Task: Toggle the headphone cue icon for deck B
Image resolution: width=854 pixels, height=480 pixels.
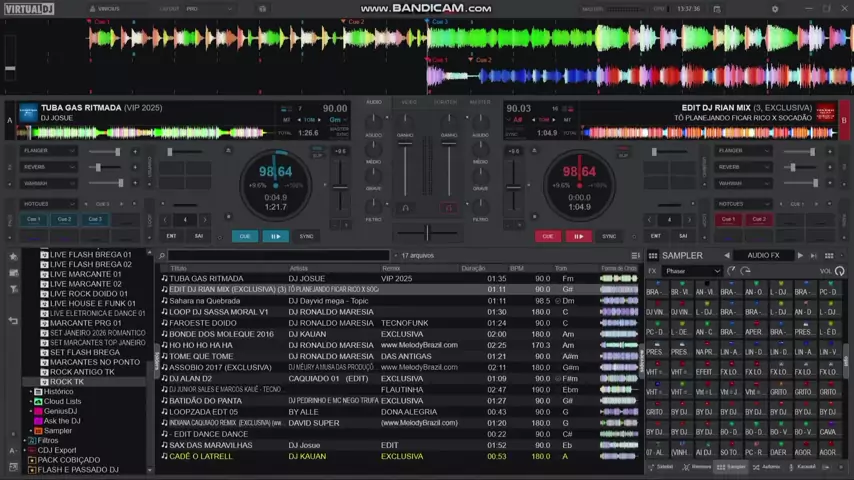Action: point(449,208)
